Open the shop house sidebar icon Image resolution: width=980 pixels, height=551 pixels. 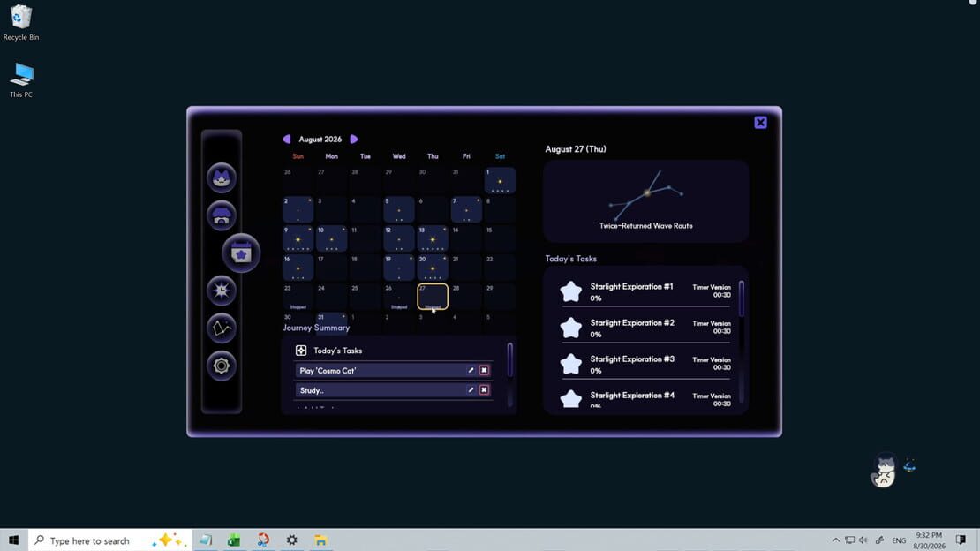[x=222, y=215]
